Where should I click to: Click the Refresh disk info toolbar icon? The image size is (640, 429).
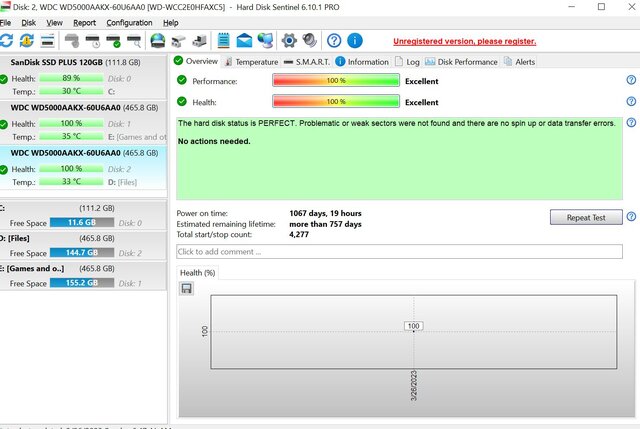[7, 41]
